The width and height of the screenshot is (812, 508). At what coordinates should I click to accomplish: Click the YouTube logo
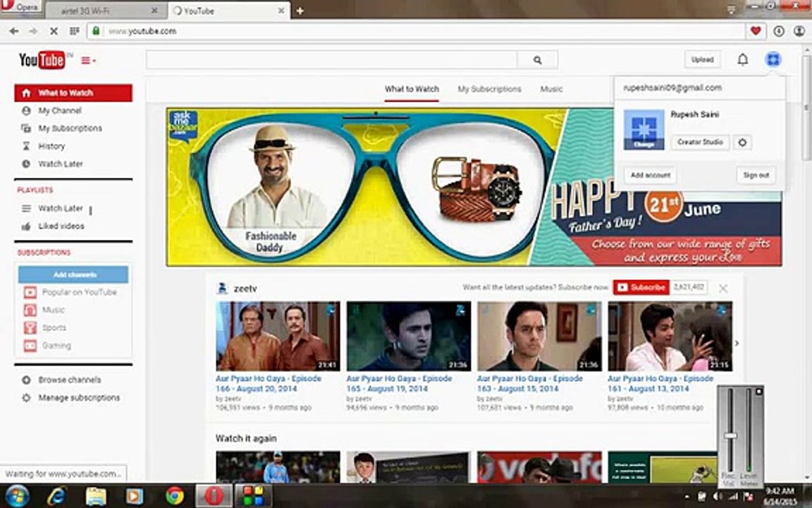click(42, 60)
